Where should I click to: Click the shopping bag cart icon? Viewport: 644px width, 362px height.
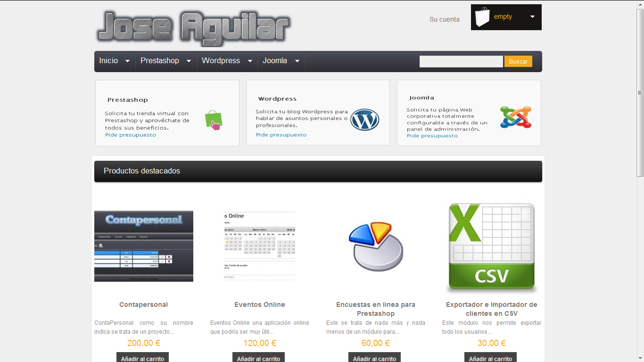[482, 17]
